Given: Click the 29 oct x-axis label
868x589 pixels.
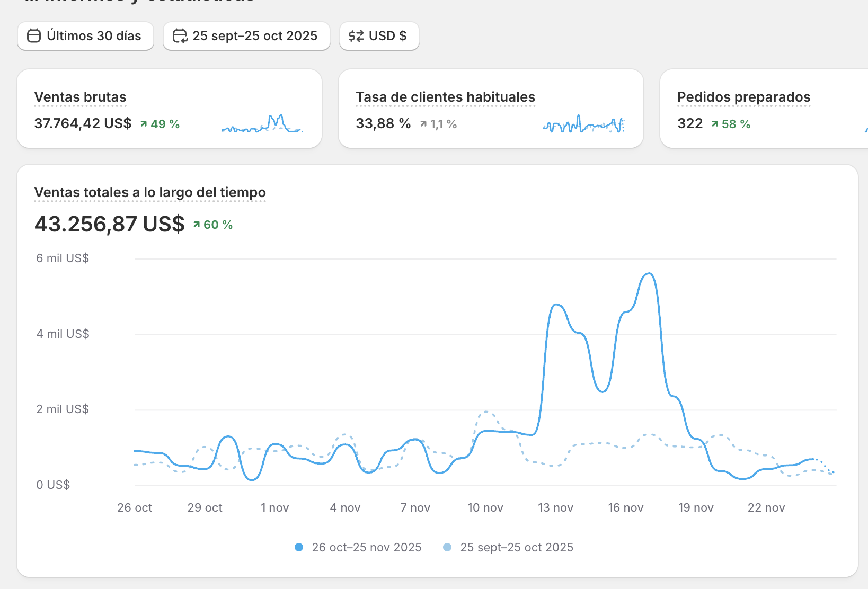Looking at the screenshot, I should (205, 507).
